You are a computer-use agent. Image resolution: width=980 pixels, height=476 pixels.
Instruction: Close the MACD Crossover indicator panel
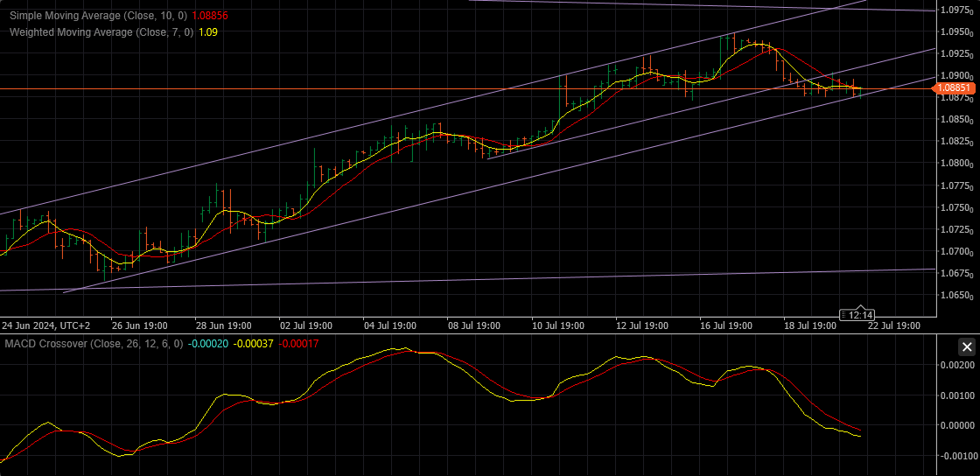click(967, 346)
